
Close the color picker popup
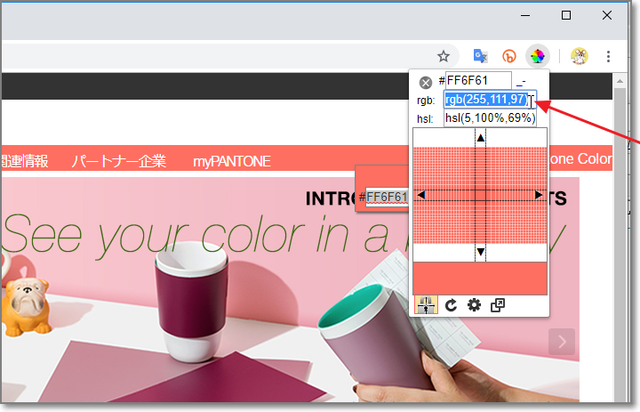(x=425, y=82)
